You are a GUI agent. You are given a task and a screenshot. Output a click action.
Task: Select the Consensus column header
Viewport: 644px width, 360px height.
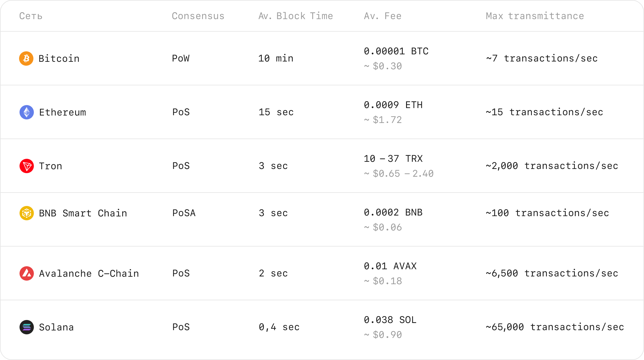coord(198,16)
